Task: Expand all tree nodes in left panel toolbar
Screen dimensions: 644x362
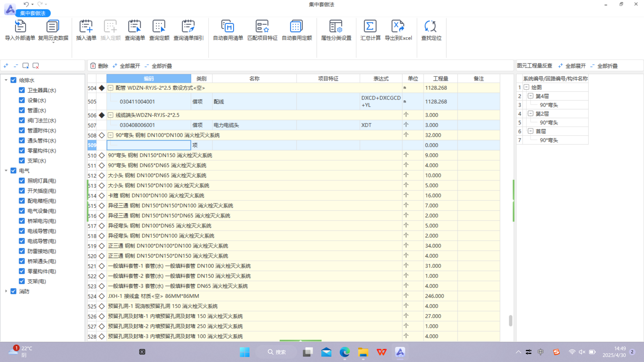Action: [x=6, y=66]
